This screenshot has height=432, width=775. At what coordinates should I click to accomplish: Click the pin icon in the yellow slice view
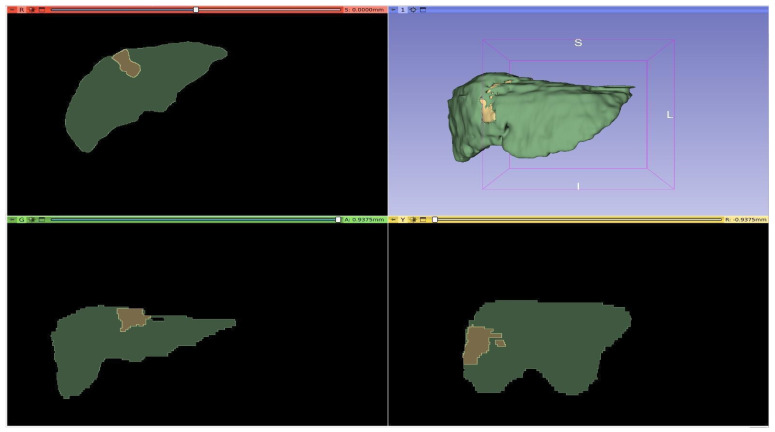[x=393, y=219]
